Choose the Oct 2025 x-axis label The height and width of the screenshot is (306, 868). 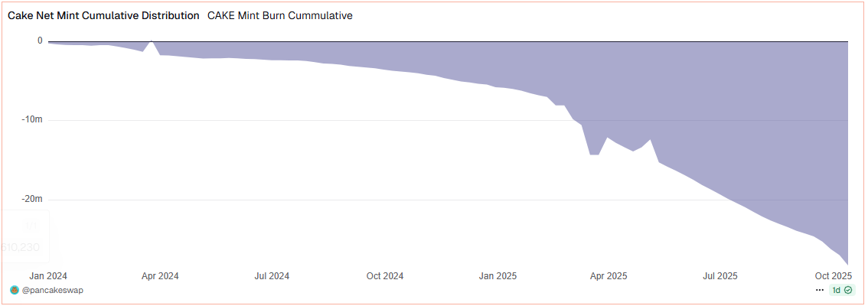point(833,275)
